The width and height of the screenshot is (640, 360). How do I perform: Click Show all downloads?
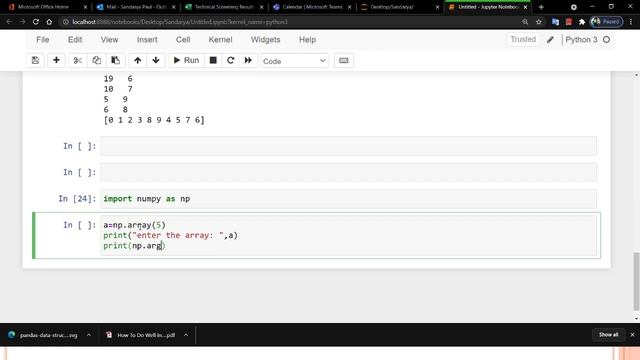pos(608,335)
